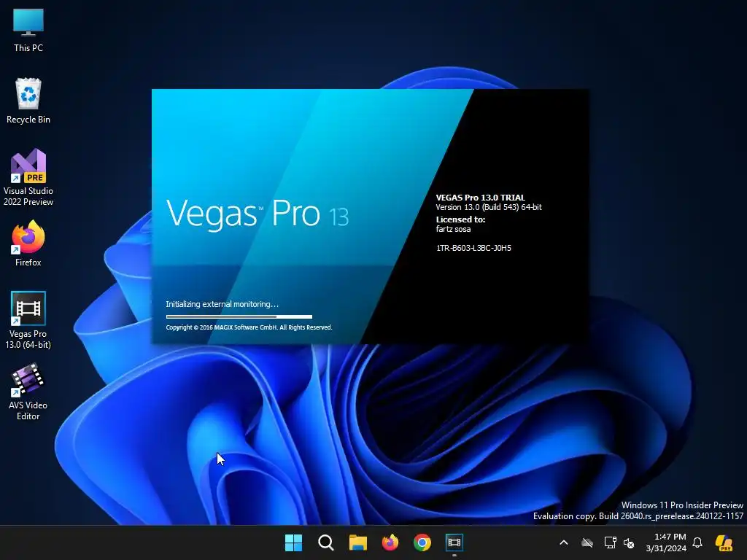The height and width of the screenshot is (560, 747).
Task: Click serial number '1TR-B603-L3BC-J0H5'
Action: pos(473,248)
